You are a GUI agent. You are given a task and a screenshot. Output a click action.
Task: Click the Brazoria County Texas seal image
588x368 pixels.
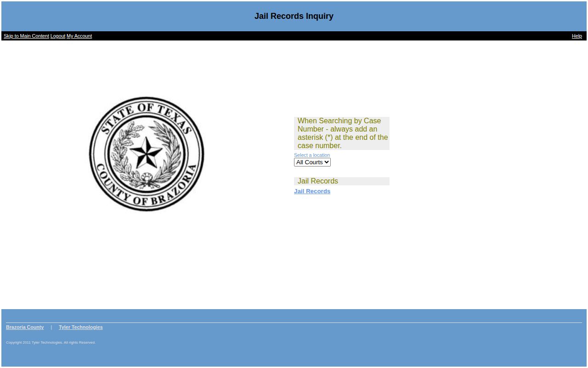pyautogui.click(x=147, y=154)
